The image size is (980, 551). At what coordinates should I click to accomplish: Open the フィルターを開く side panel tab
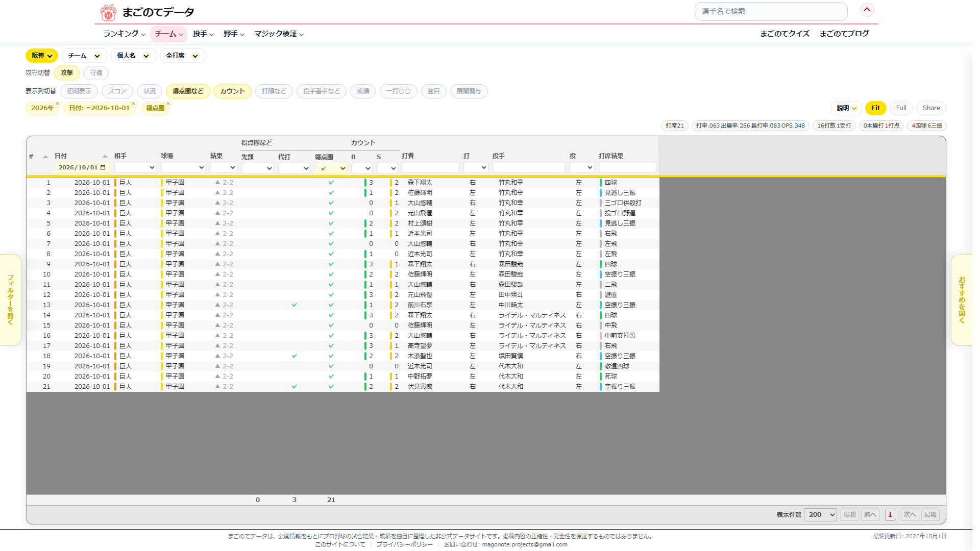10,300
